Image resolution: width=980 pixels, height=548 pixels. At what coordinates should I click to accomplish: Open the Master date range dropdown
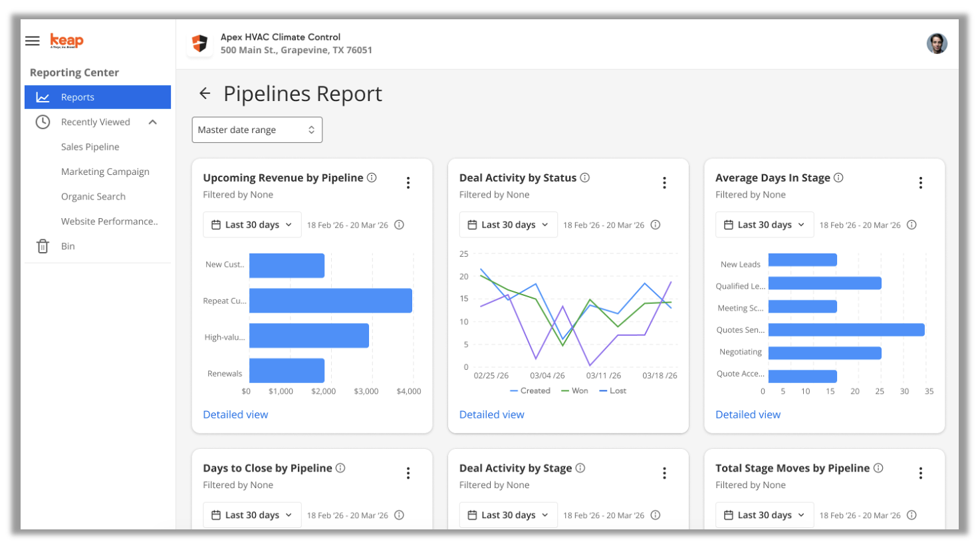tap(257, 130)
